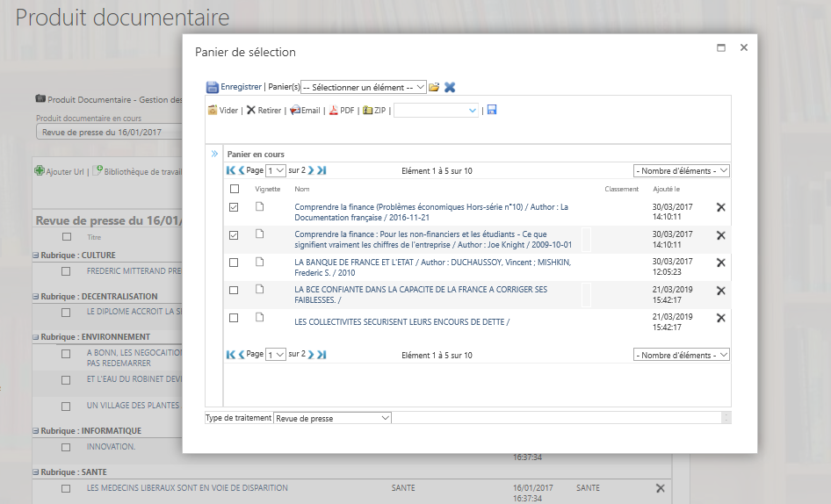This screenshot has height=504, width=831.
Task: Collapse Rubrique : ENVIRONNEMENT section
Action: [x=36, y=336]
